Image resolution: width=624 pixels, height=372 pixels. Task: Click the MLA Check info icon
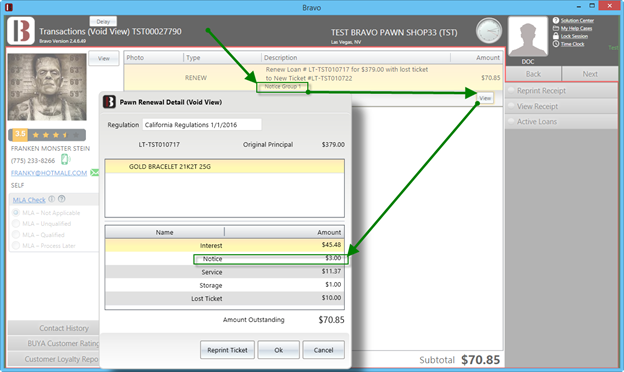pyautogui.click(x=52, y=199)
